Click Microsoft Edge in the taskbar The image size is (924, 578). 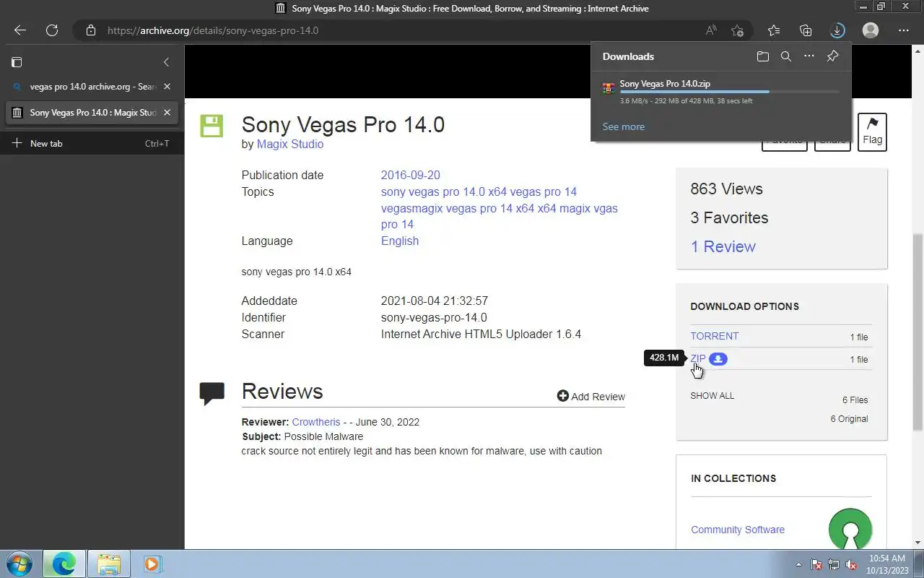(64, 564)
